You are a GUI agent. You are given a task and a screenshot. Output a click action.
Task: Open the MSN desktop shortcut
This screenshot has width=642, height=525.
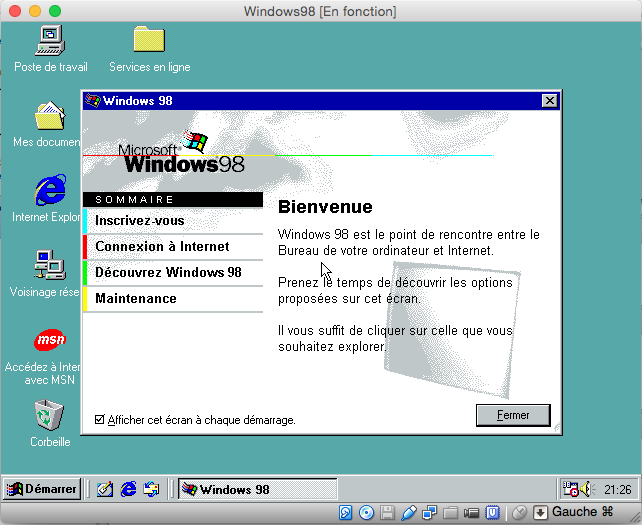point(50,339)
